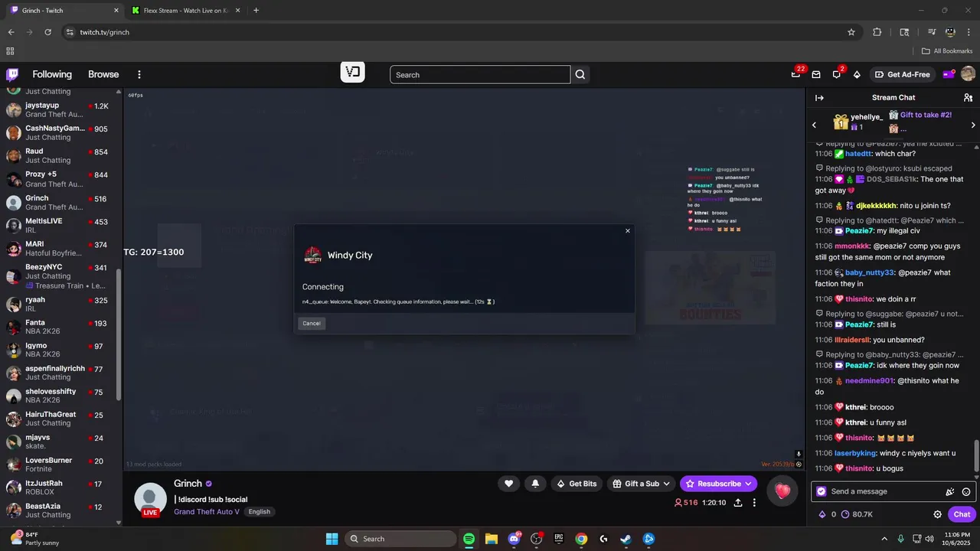
Task: Click the channel points balance 80.7K
Action: click(x=857, y=514)
